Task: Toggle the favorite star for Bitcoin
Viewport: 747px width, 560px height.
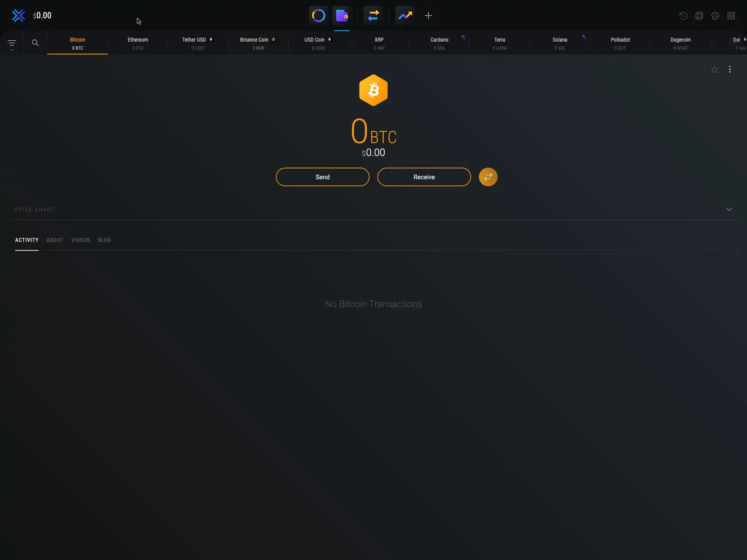Action: point(714,70)
